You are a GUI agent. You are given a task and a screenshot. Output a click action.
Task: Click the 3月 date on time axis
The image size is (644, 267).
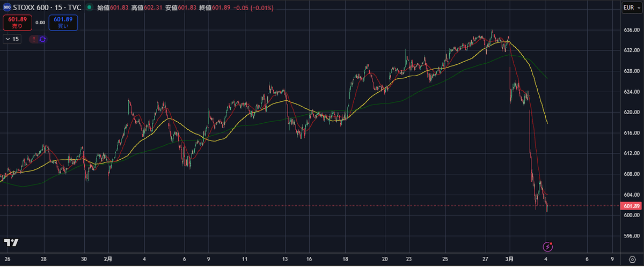coord(510,258)
